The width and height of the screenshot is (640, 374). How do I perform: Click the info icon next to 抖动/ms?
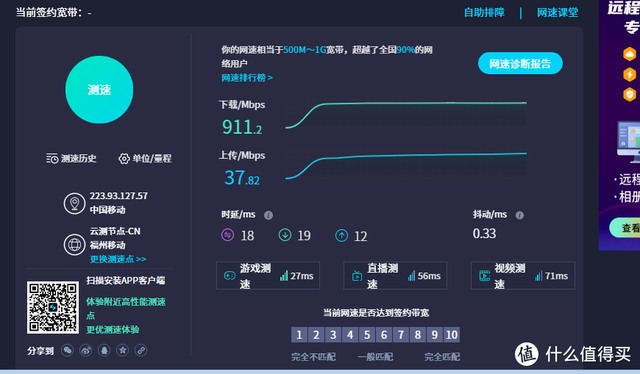(x=520, y=215)
